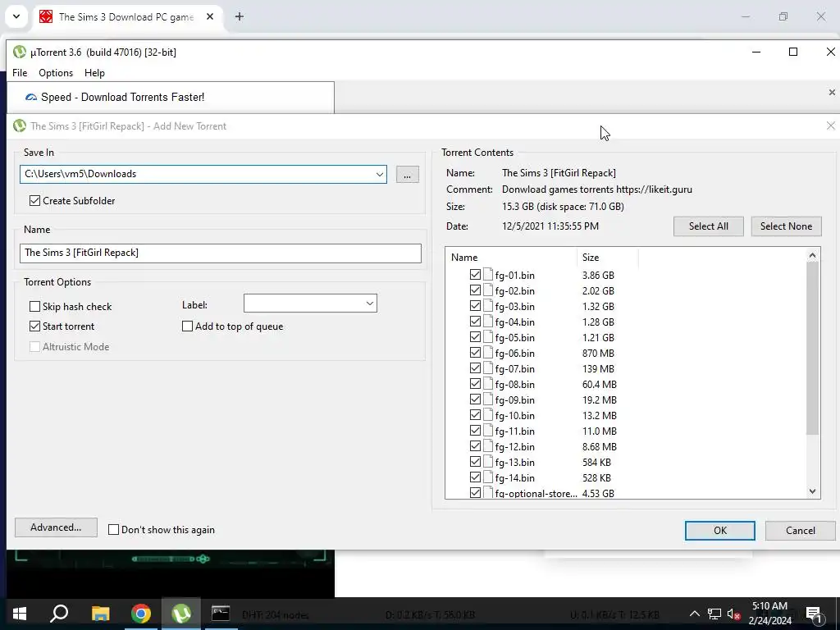Screen dimensions: 840x630
Task: Uncheck the fg-14.bin file checkbox
Action: pyautogui.click(x=475, y=477)
